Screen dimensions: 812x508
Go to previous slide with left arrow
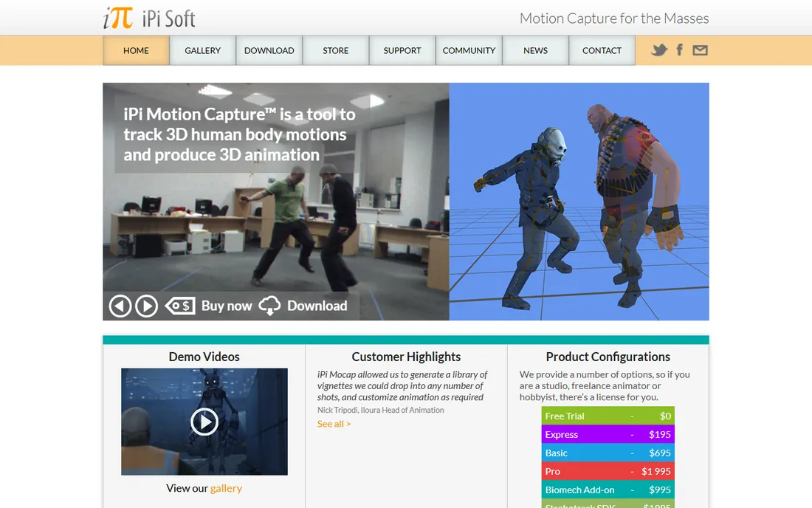(x=120, y=306)
